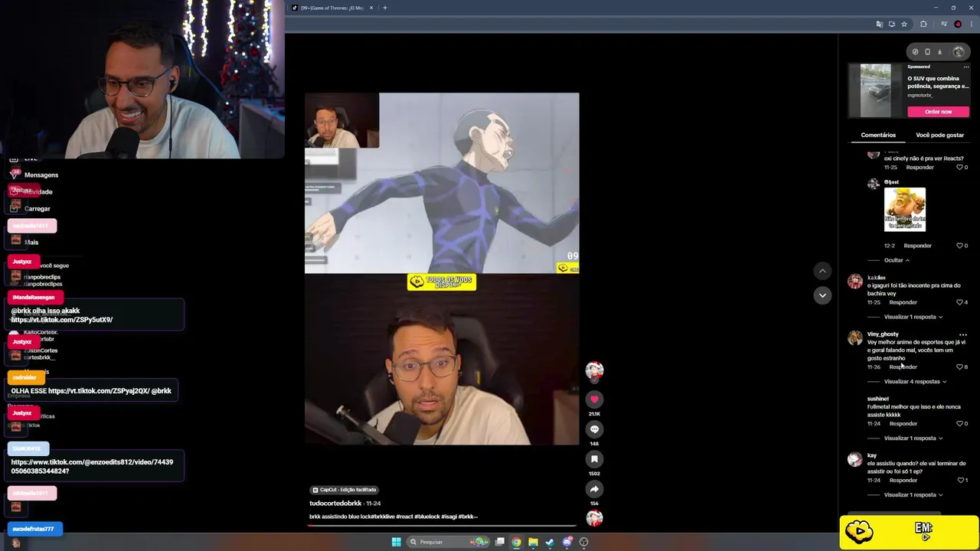Open Mais in left sidebar

point(31,243)
